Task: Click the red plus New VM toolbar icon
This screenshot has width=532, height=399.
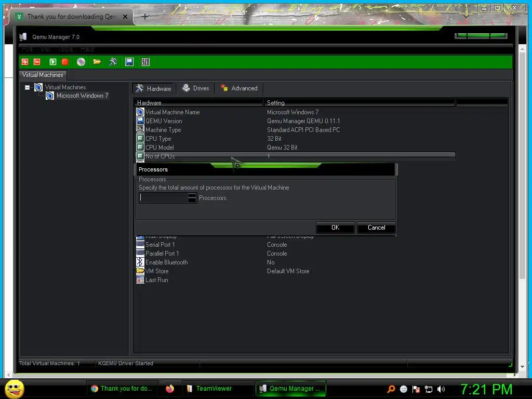Action: tap(25, 62)
